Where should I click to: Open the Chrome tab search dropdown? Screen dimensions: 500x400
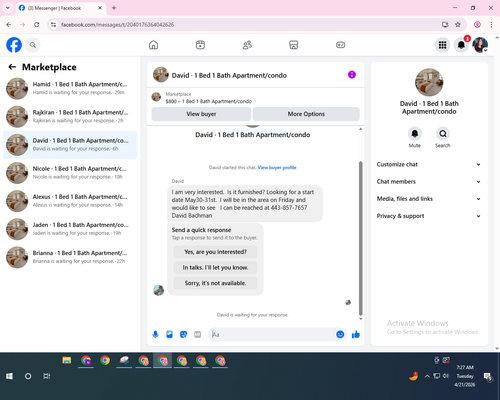tap(8, 8)
